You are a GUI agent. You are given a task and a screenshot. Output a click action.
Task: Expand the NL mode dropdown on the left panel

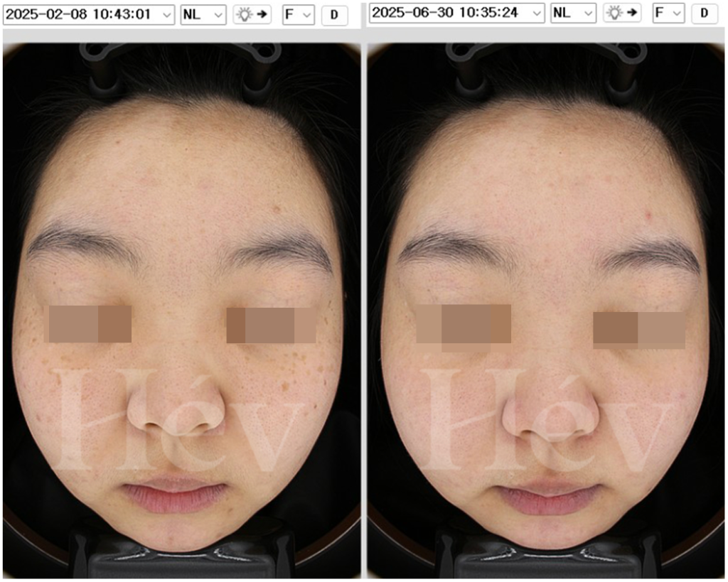(203, 14)
